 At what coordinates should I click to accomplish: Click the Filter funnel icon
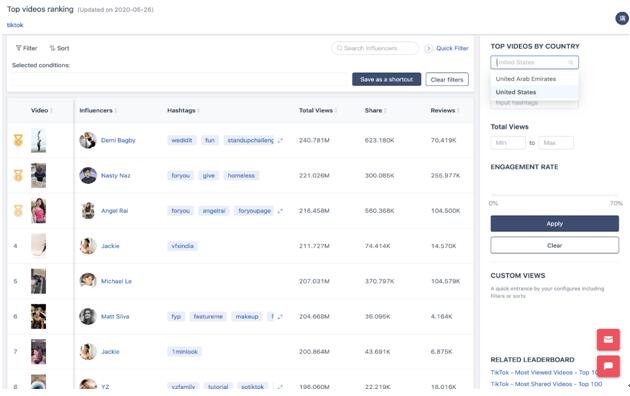tap(18, 48)
